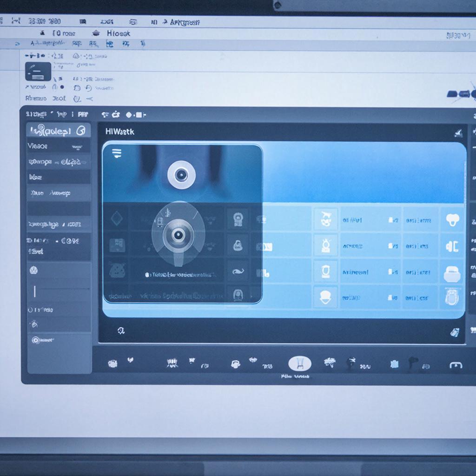Click the diamond icon in dark grid
The height and width of the screenshot is (476, 476).
pos(117,218)
